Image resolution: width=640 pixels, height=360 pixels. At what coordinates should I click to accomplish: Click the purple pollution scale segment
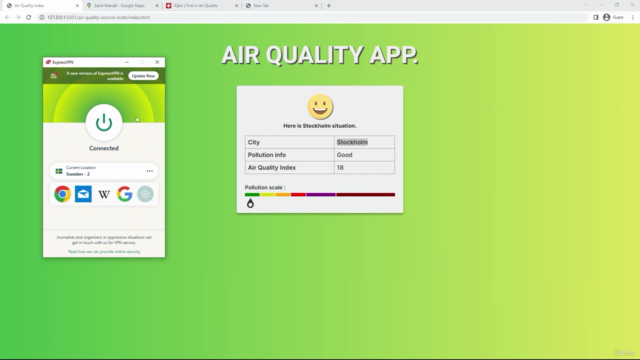321,195
